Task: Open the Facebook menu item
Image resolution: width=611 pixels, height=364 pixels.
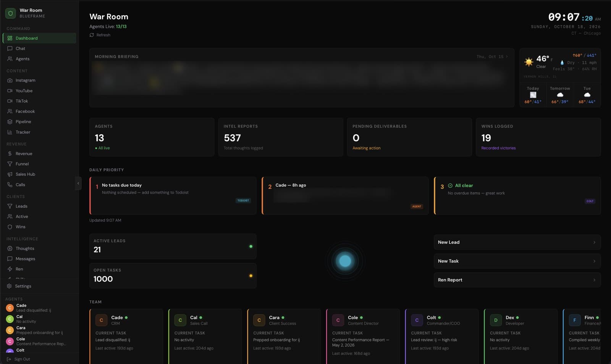Action: point(39,111)
